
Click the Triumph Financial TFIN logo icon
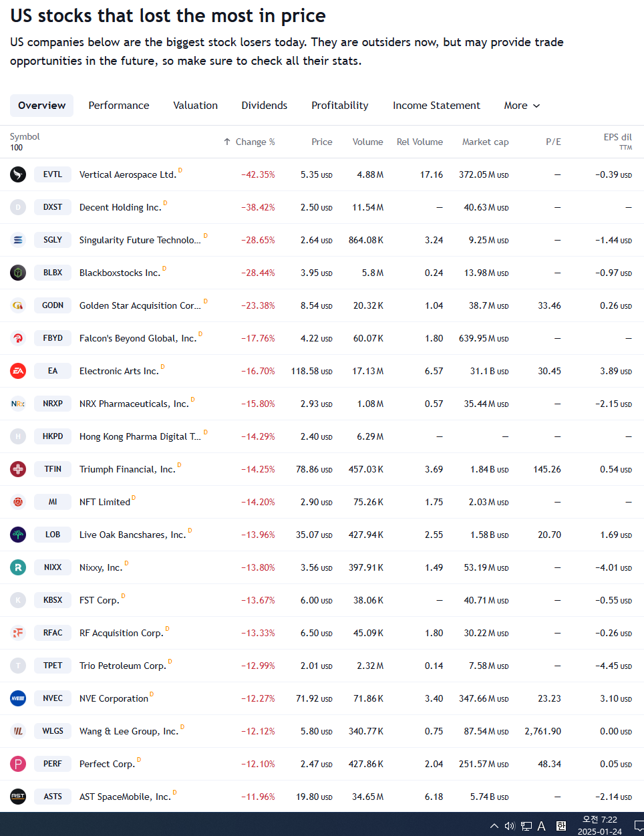tap(18, 469)
